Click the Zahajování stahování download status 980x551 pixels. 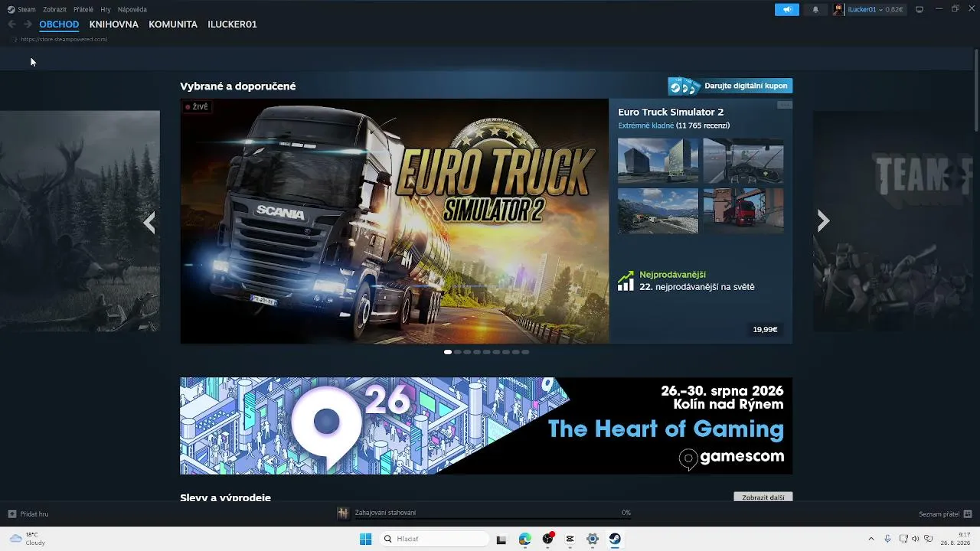click(385, 513)
